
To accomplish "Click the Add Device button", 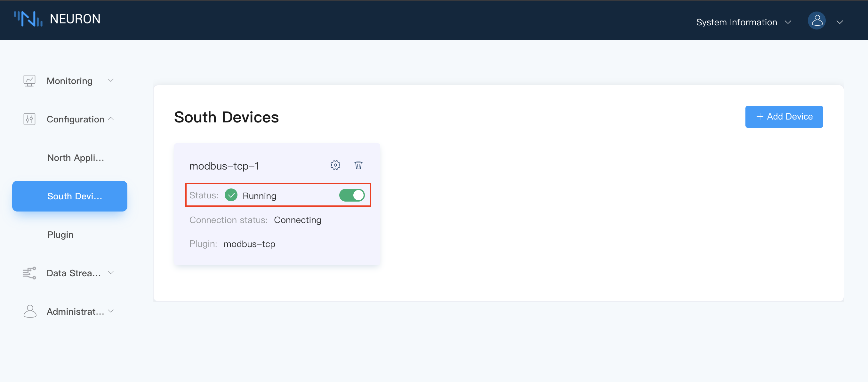I will coord(784,117).
